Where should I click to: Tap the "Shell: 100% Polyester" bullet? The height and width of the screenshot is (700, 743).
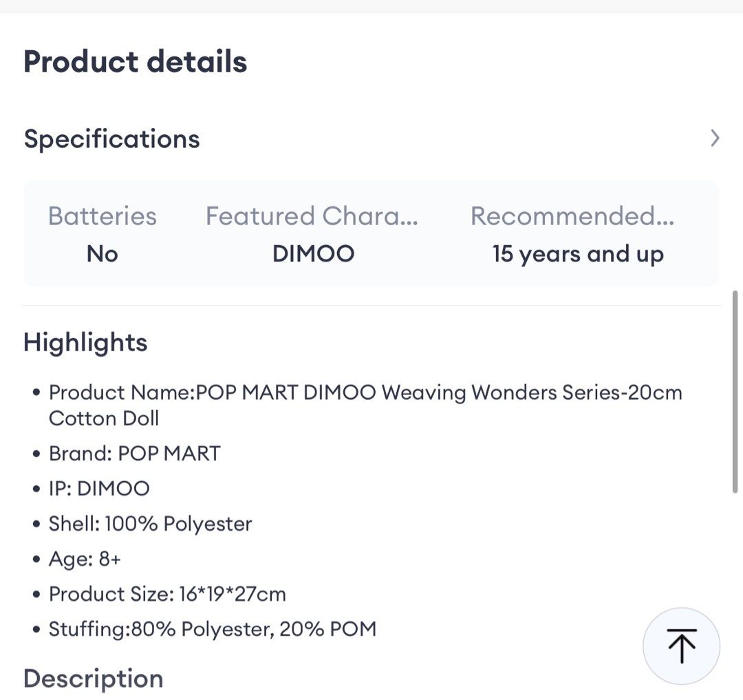point(150,524)
